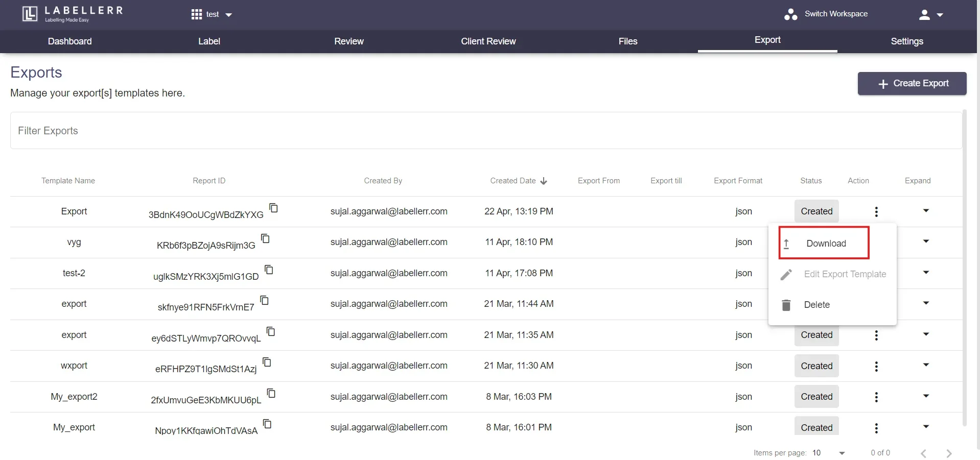Open the user account profile menu
Screen dimensions: 980x460
coord(930,15)
